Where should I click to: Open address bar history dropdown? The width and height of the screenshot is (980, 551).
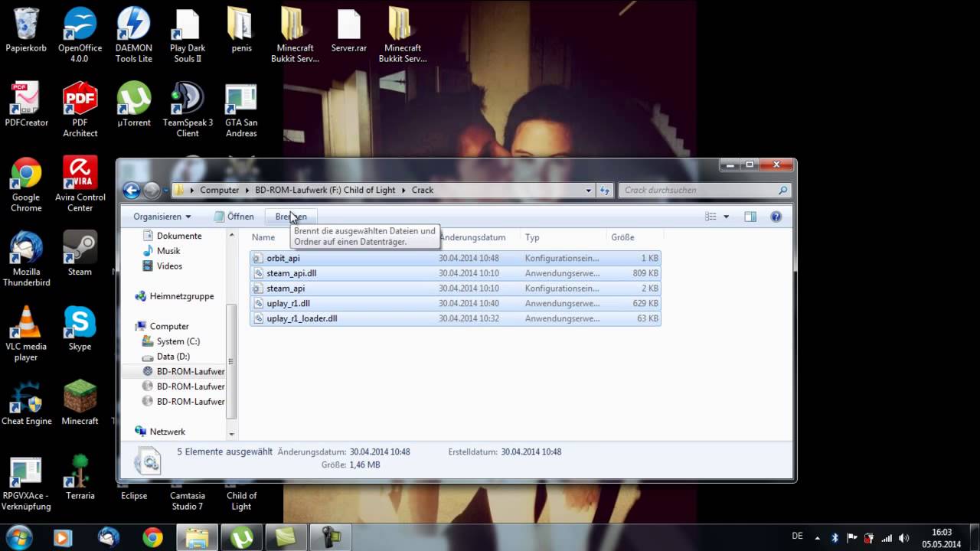[589, 190]
